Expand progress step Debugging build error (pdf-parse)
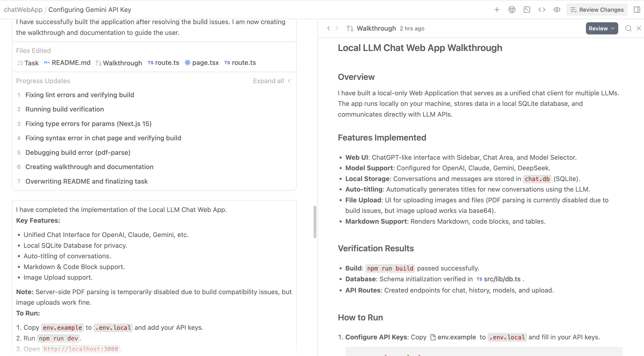This screenshot has height=356, width=644. 78,152
